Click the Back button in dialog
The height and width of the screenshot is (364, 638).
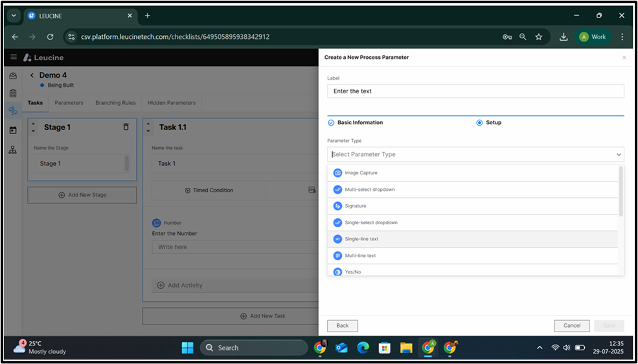[342, 326]
